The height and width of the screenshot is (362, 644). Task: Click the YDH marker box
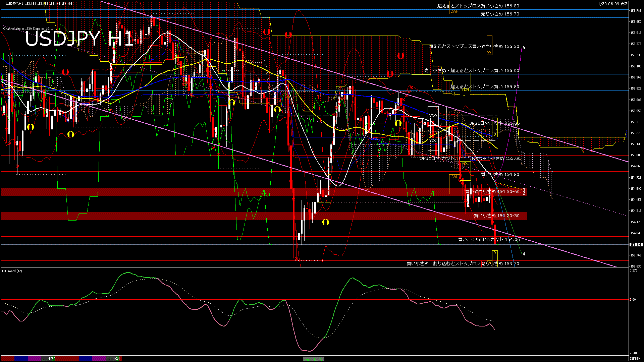pyautogui.click(x=465, y=89)
